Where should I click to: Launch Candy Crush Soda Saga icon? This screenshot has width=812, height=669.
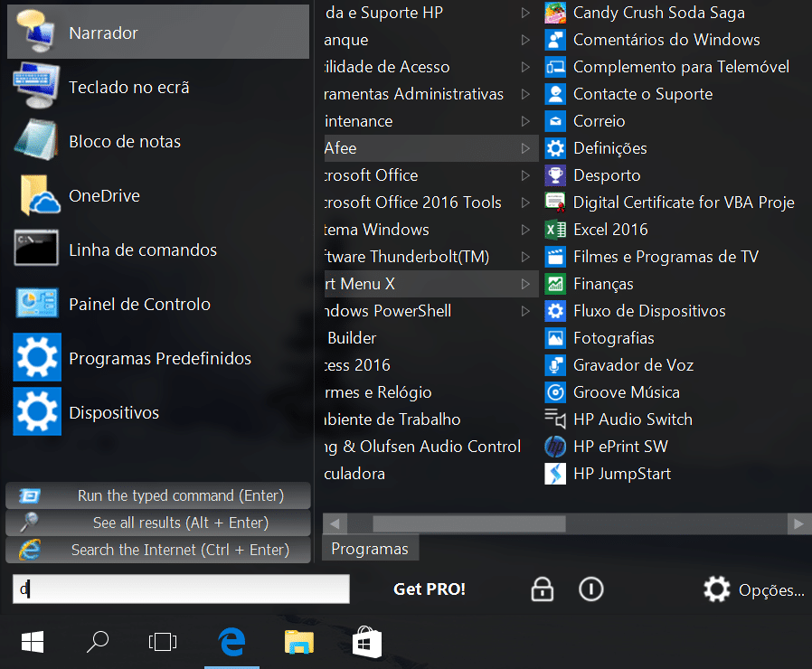(x=555, y=13)
